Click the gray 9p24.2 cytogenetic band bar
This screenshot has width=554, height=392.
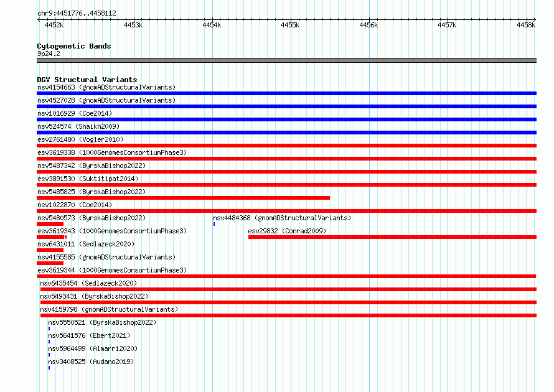point(286,60)
